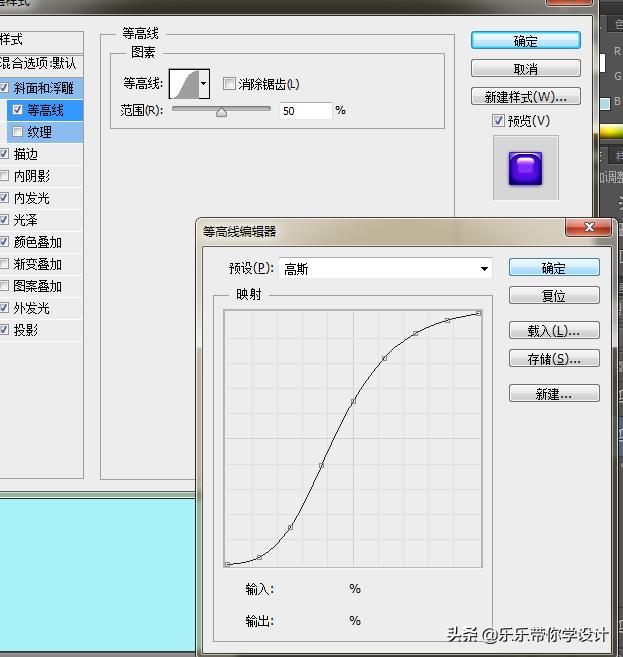Click the contour curve thumbnail
The width and height of the screenshot is (623, 657).
point(184,84)
